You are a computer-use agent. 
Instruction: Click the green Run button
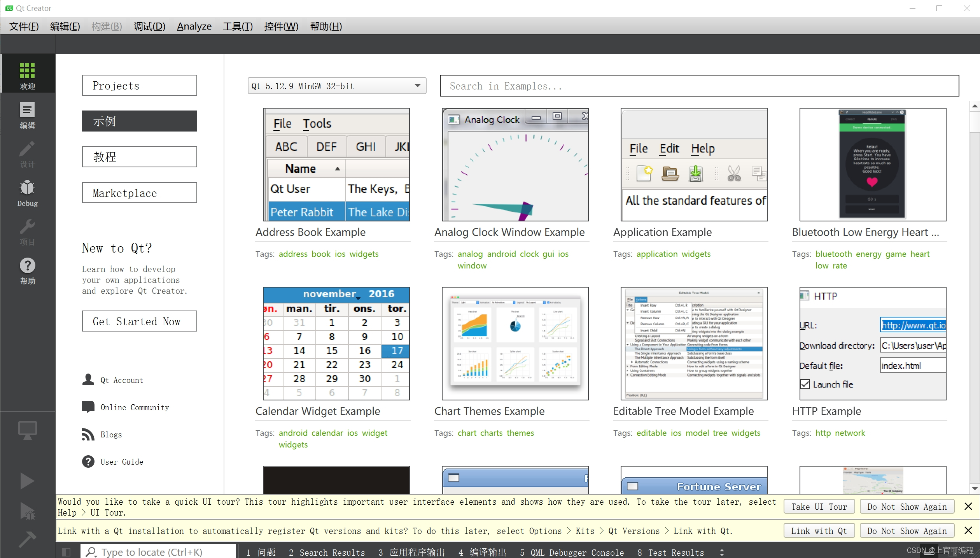tap(27, 481)
